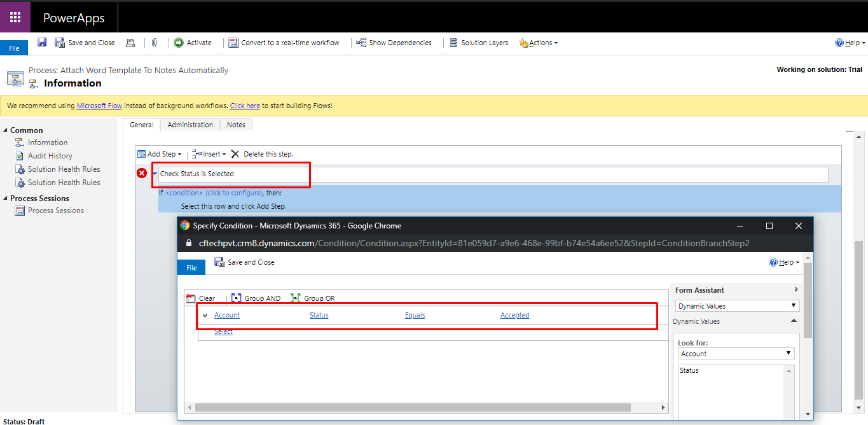Open Help menu in the Specify Condition window
This screenshot has width=868, height=425.
click(784, 262)
